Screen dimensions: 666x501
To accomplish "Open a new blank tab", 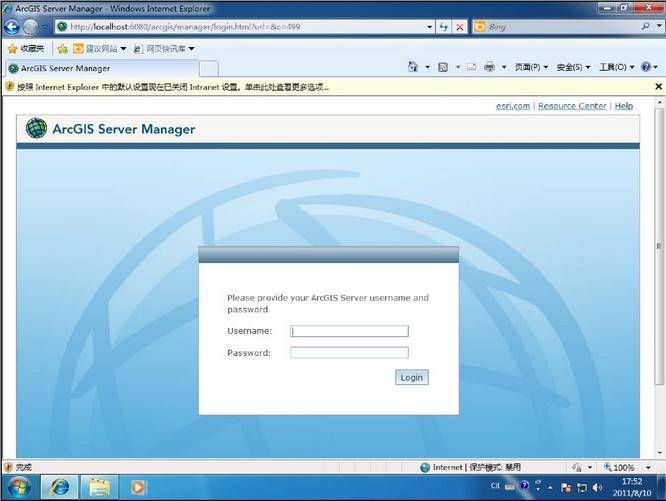I will coord(209,69).
